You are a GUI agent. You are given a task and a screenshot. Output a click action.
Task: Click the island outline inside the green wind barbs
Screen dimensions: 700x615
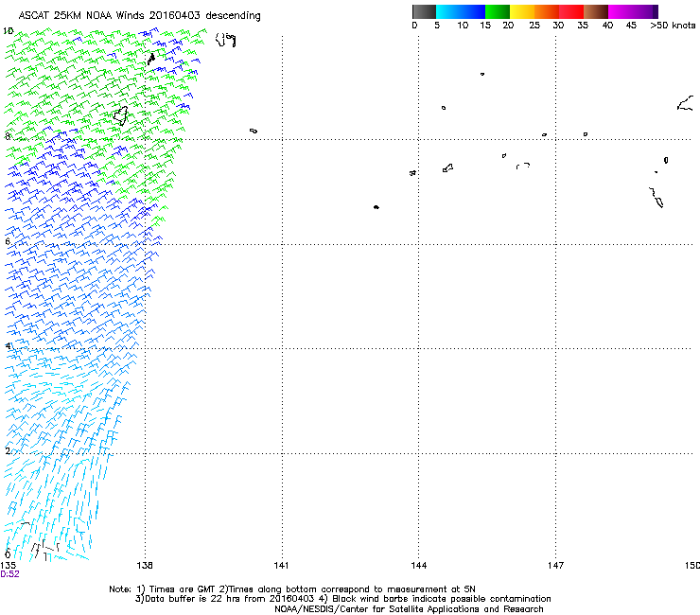120,115
